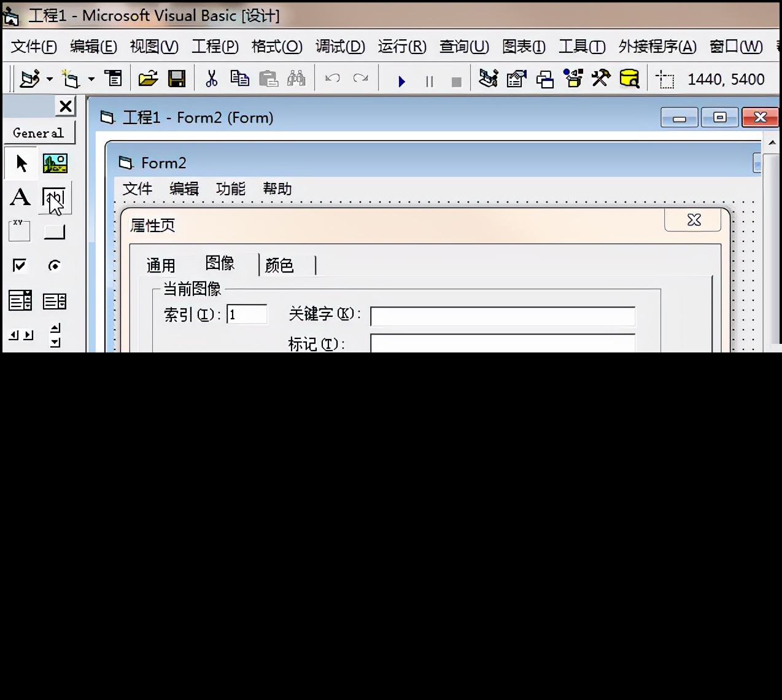Open the Object Browser icon
782x700 pixels.
pyautogui.click(x=573, y=79)
